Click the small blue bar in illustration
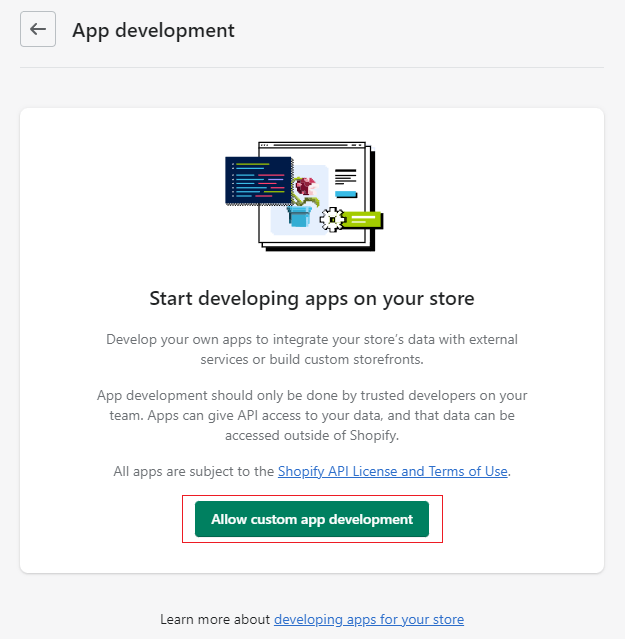This screenshot has height=639, width=625. [344, 193]
